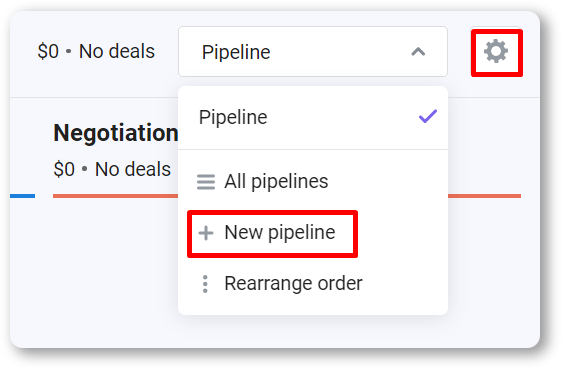Click the orange Negotiation stage bar
The width and height of the screenshot is (562, 369).
click(x=115, y=196)
